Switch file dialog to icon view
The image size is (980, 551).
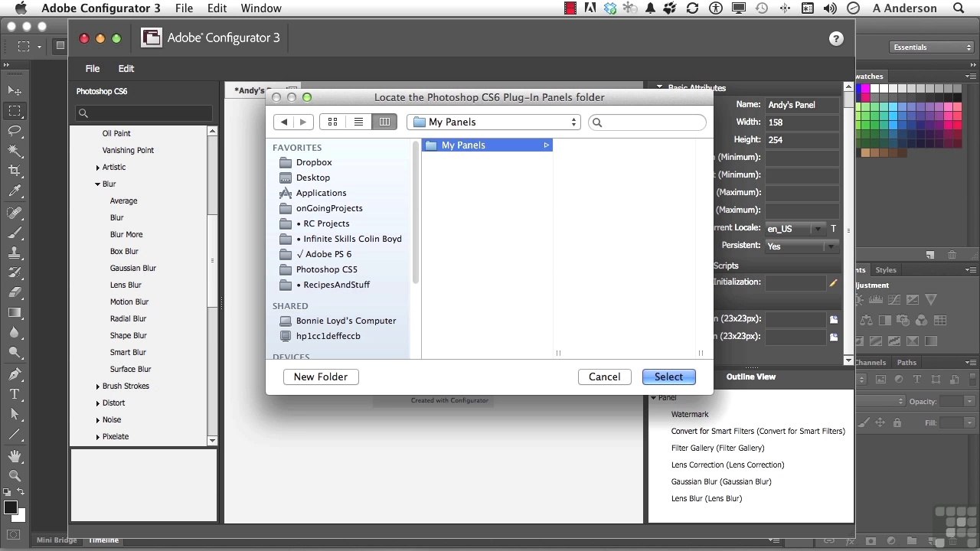[x=332, y=122]
